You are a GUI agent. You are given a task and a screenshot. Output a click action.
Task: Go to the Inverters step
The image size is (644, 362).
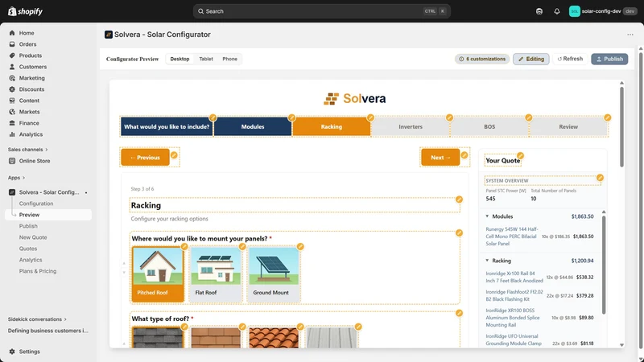411,127
